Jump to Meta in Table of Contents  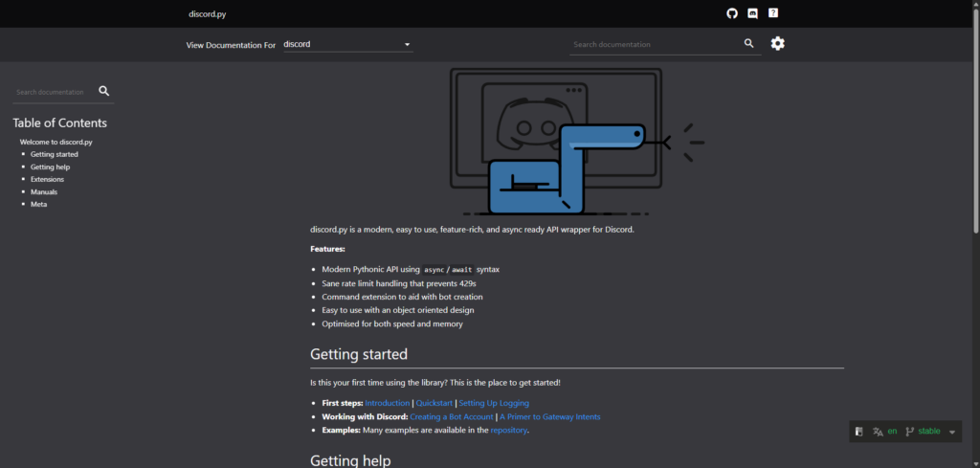tap(38, 204)
